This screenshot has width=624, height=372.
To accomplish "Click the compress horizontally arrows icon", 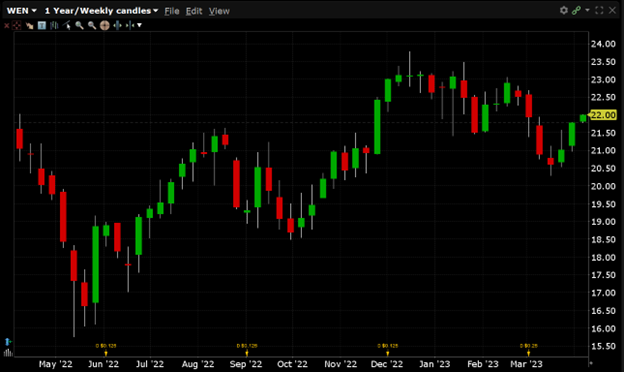I will tap(130, 25).
